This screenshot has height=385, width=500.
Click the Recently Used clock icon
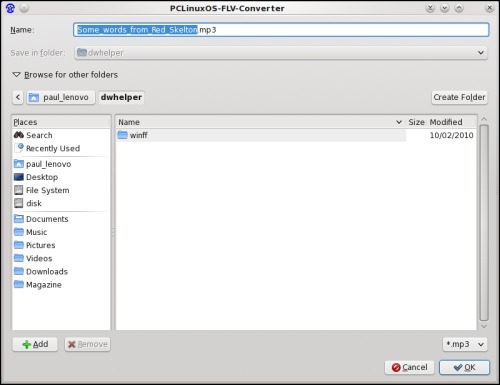(x=19, y=148)
